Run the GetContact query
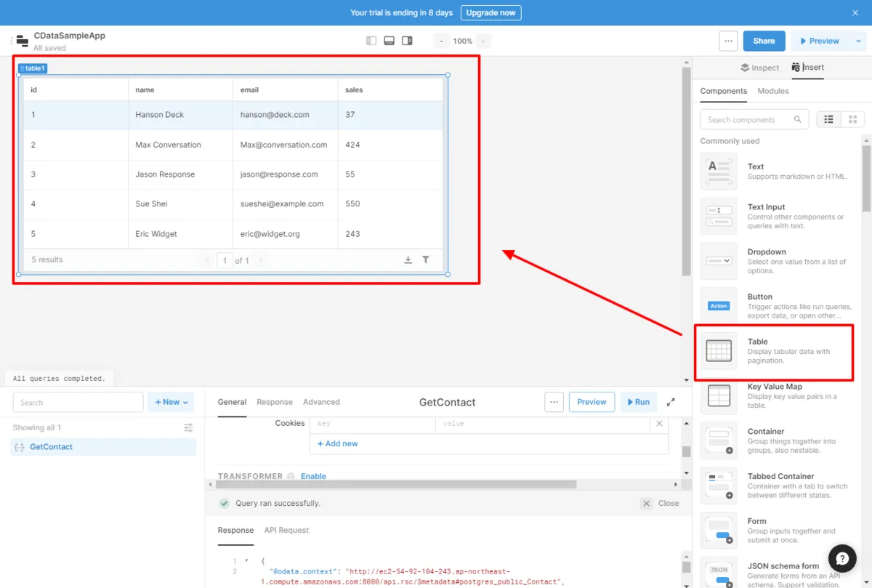872x588 pixels. point(638,402)
